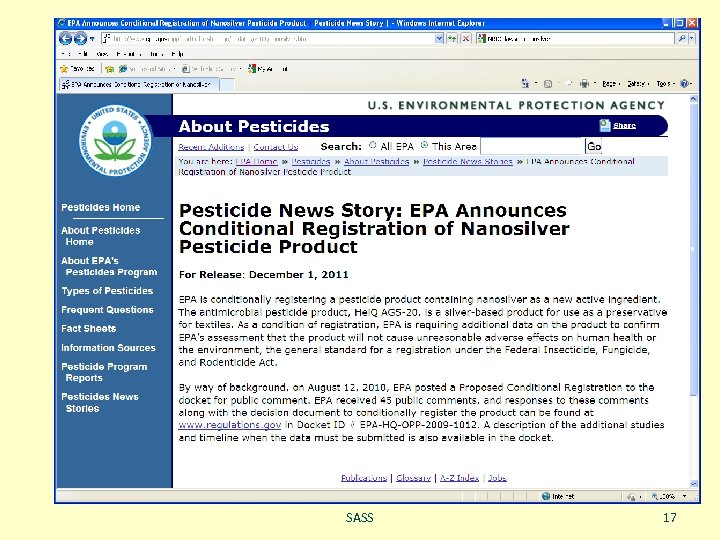
Task: Go back with the Back arrow button
Action: [x=66, y=39]
